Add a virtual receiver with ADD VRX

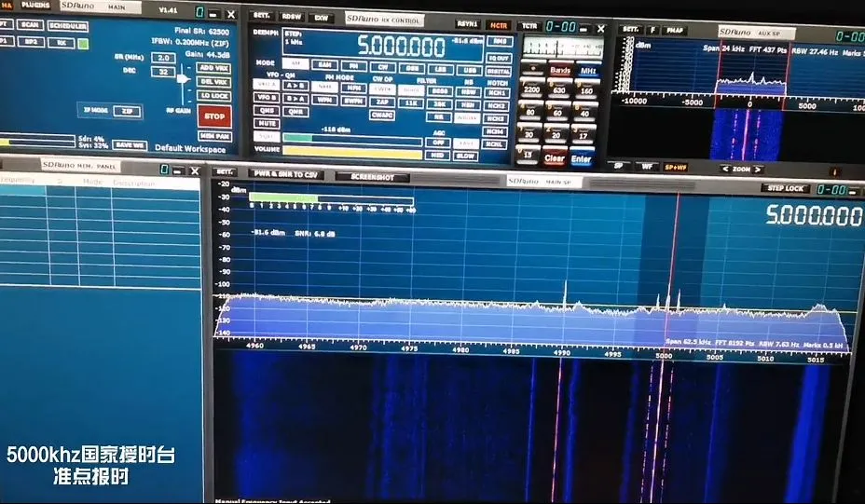point(214,68)
